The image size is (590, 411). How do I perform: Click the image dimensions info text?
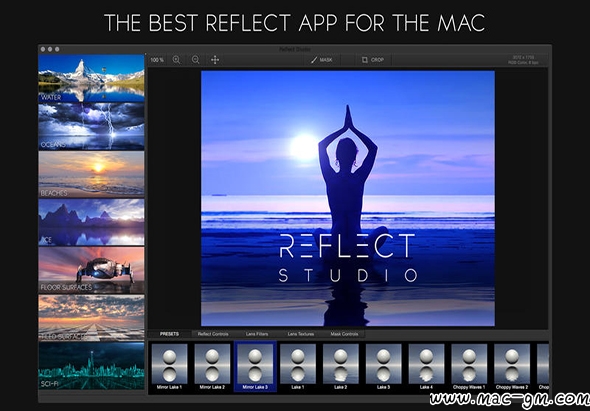tap(523, 60)
